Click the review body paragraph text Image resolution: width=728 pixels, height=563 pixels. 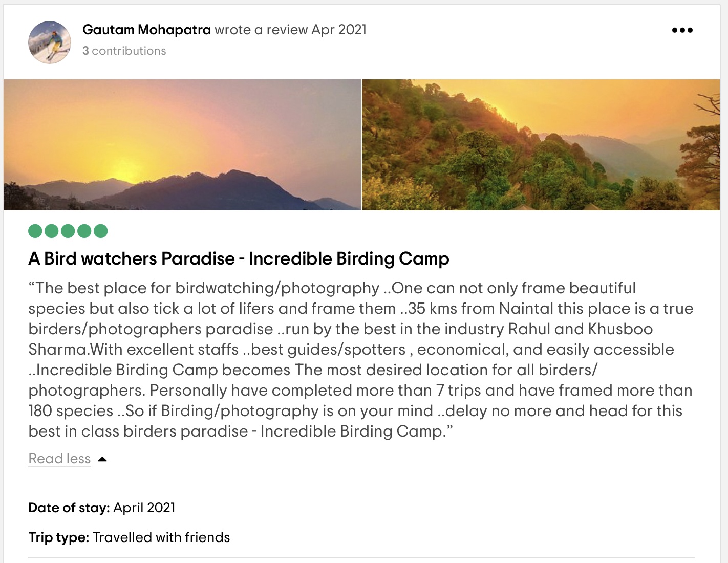pos(358,359)
